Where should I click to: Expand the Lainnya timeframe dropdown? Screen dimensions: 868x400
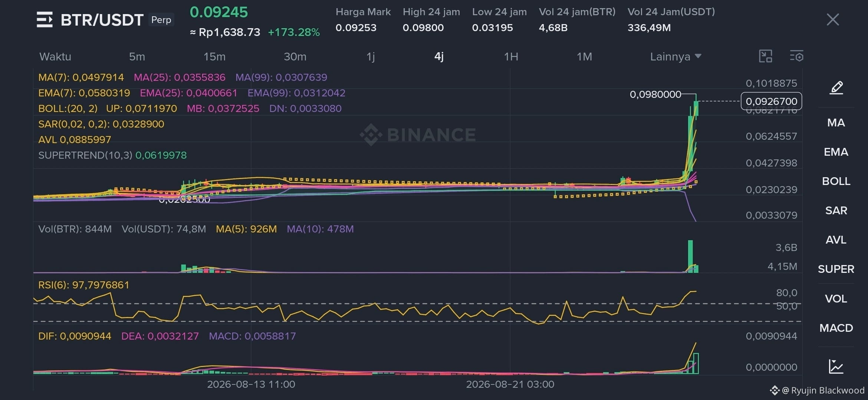[x=675, y=57]
